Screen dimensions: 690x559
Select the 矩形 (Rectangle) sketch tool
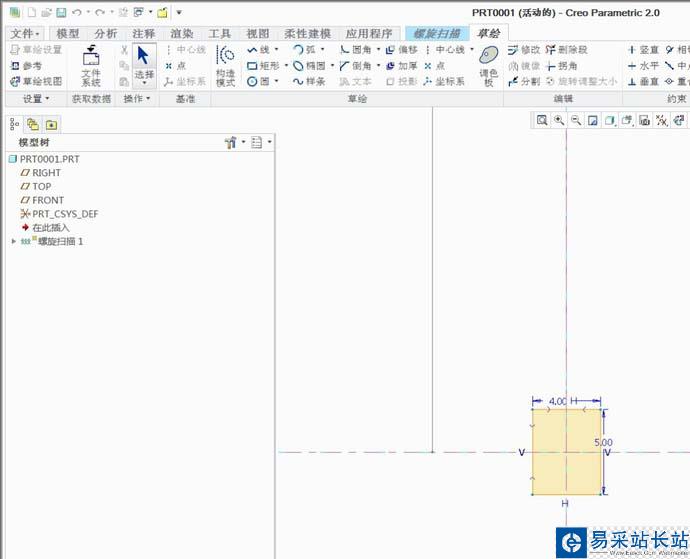(x=263, y=66)
